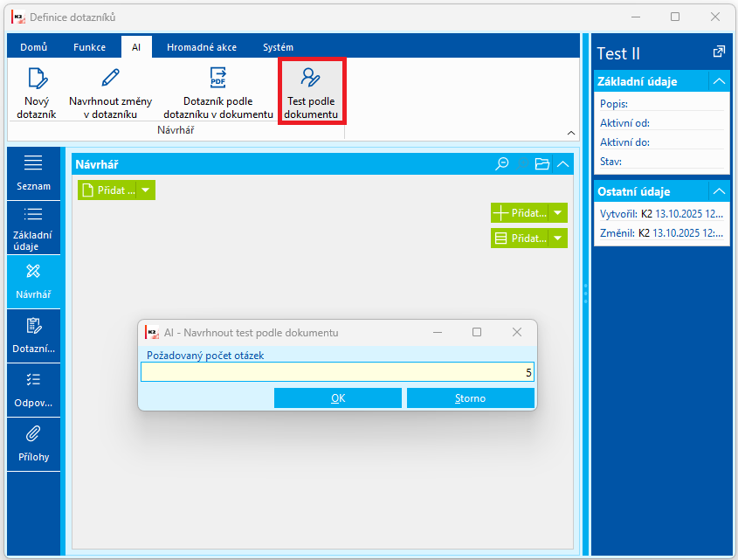Screen dimensions: 738x560
Task: Open the Systém ribbon tab
Action: click(x=278, y=47)
